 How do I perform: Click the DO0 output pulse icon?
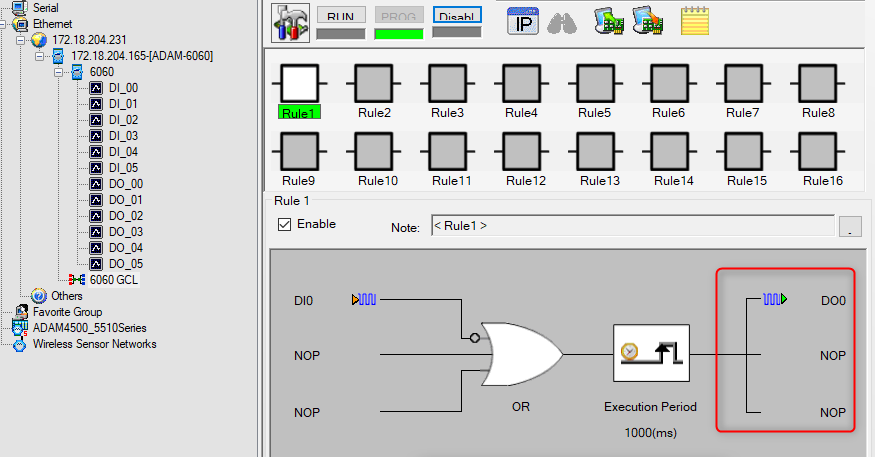click(775, 299)
